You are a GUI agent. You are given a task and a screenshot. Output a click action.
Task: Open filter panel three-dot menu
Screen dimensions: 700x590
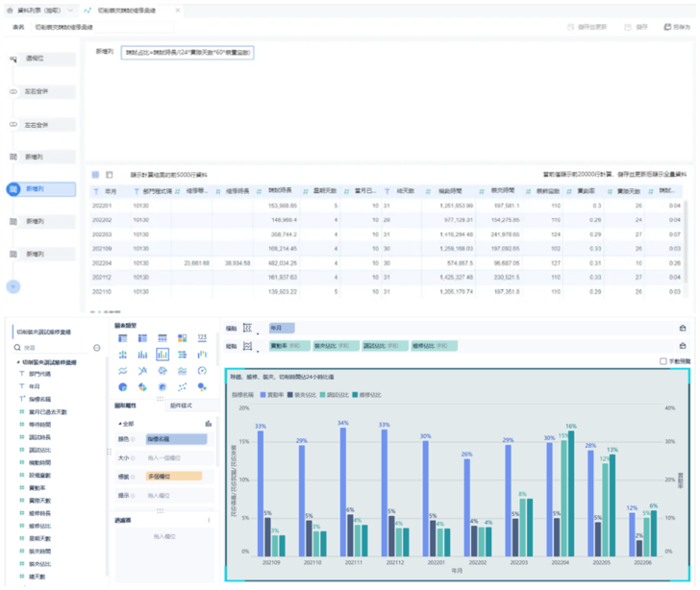[209, 520]
